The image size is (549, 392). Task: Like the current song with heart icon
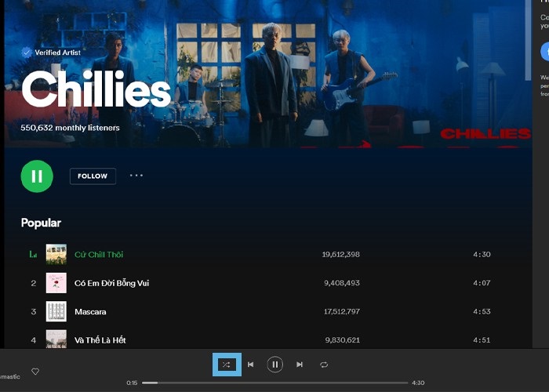(x=35, y=372)
